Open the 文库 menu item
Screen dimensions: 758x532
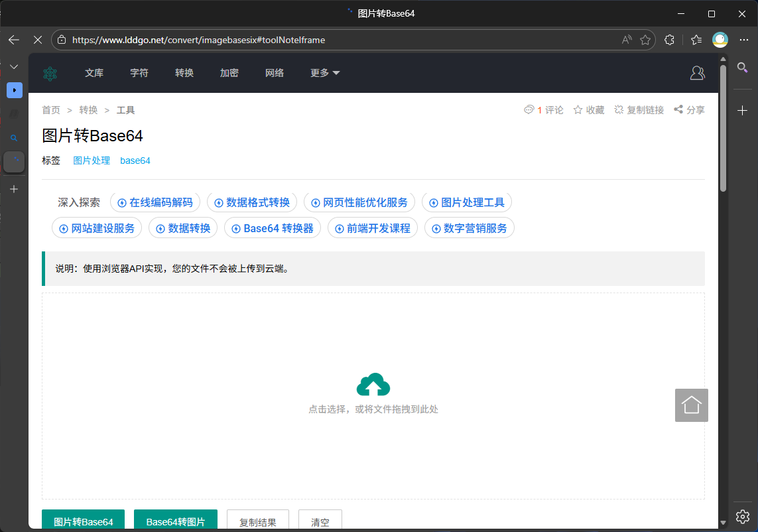pos(94,73)
